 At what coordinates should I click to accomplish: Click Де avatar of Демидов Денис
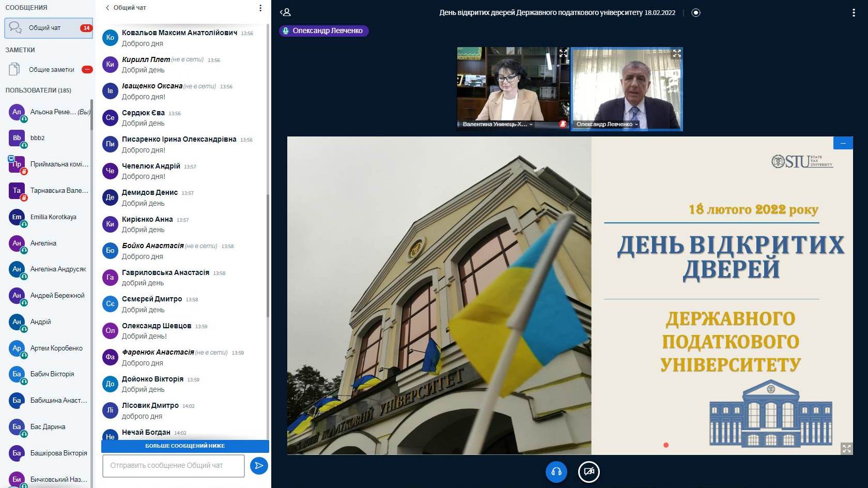coord(110,197)
